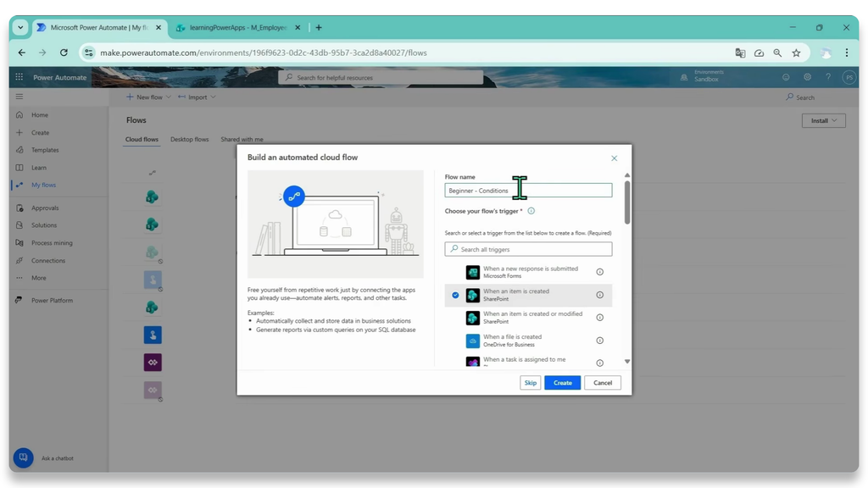868x488 pixels.
Task: Show info for When a file is created
Action: pyautogui.click(x=599, y=341)
